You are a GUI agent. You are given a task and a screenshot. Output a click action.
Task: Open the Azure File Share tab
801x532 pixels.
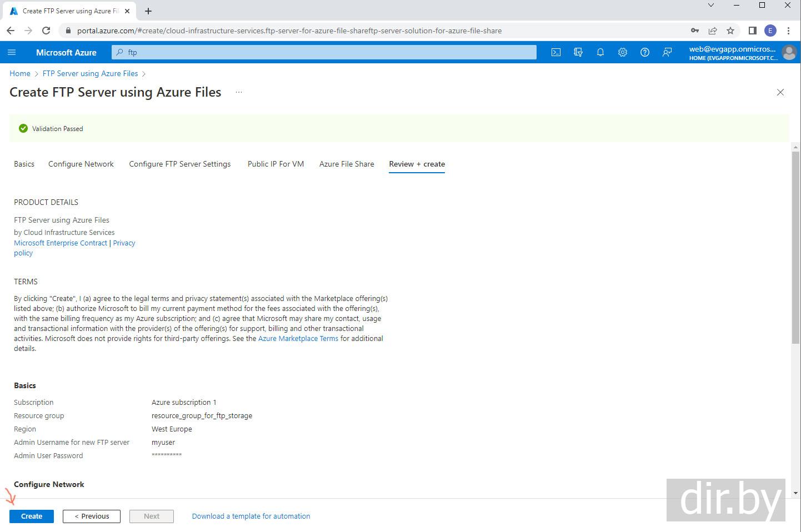click(347, 164)
